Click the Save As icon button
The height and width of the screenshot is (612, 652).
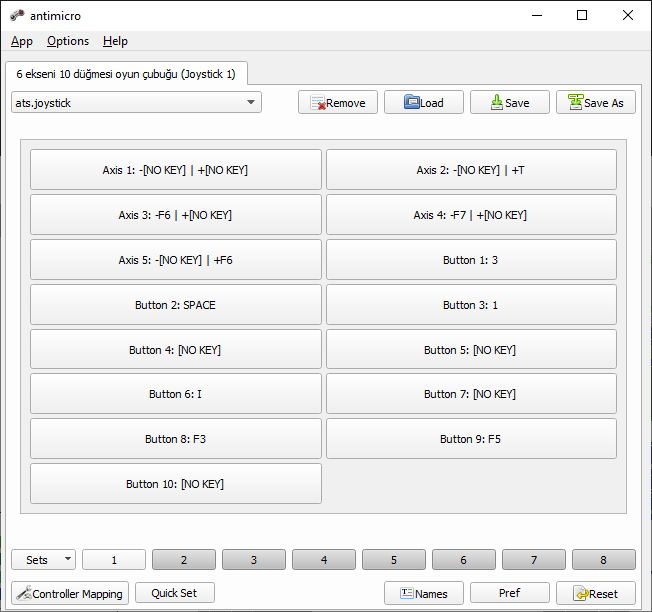pyautogui.click(x=575, y=103)
